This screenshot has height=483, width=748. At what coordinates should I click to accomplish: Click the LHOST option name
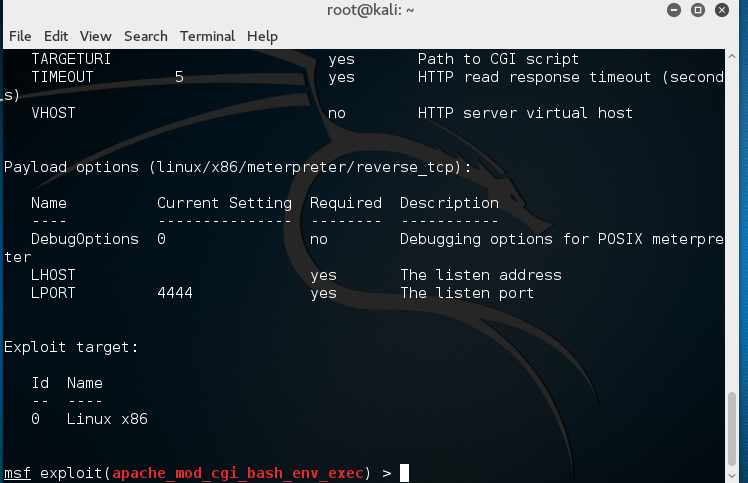pos(53,275)
